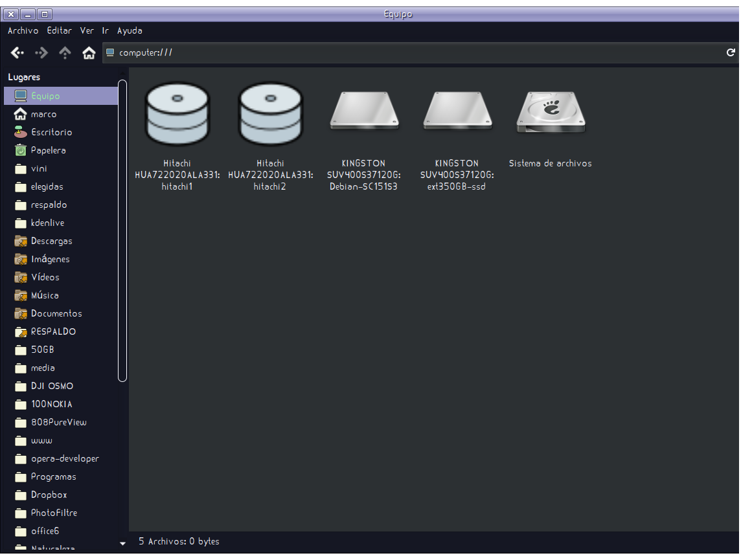Open the elegidas bookmark folder
The image size is (752, 560).
point(61,186)
